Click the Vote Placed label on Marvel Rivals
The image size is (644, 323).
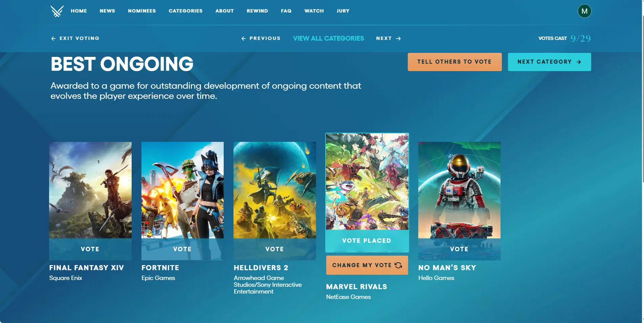367,241
